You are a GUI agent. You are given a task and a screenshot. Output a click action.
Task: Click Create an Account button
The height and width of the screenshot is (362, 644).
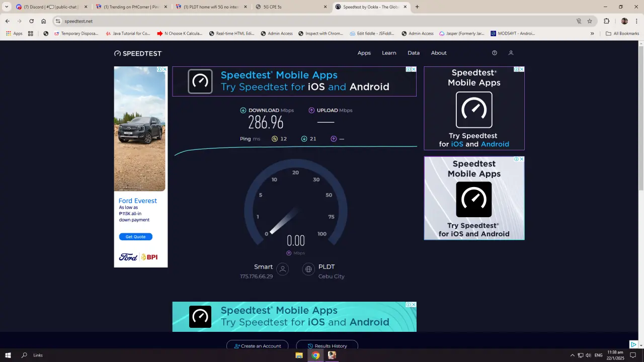click(257, 346)
